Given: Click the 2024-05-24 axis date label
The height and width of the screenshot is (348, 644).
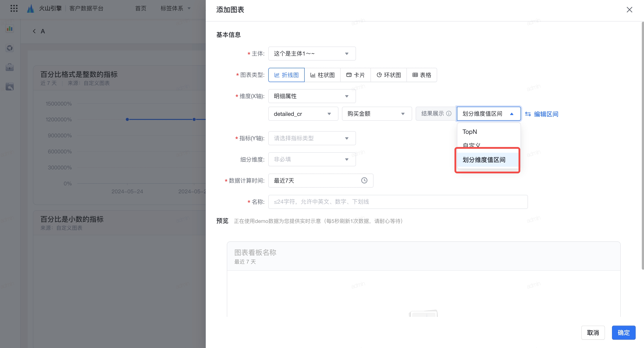Looking at the screenshot, I should tap(127, 191).
